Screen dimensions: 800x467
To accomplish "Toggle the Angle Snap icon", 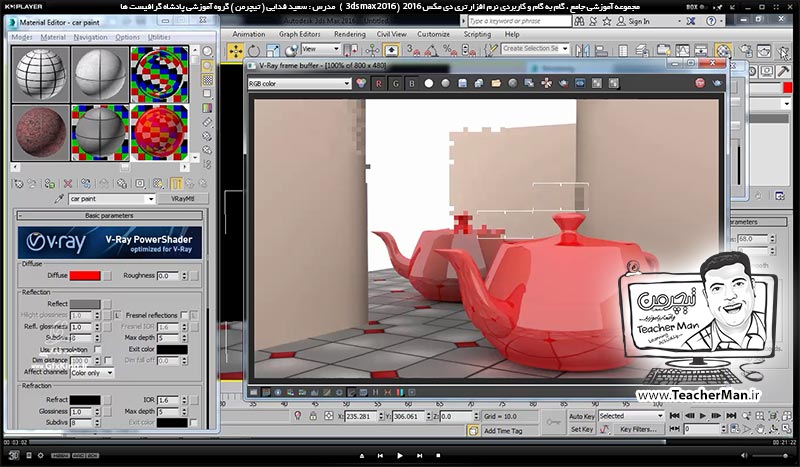I will [432, 50].
